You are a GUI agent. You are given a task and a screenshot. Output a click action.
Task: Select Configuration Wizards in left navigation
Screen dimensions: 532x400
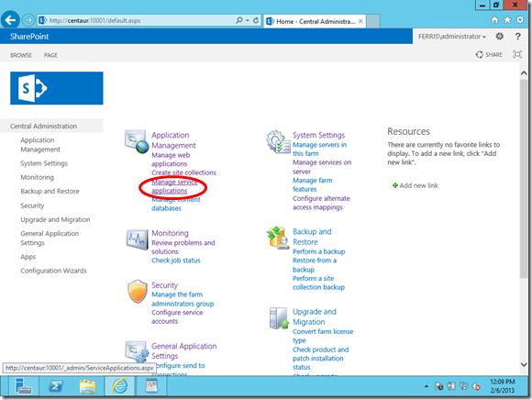click(53, 271)
